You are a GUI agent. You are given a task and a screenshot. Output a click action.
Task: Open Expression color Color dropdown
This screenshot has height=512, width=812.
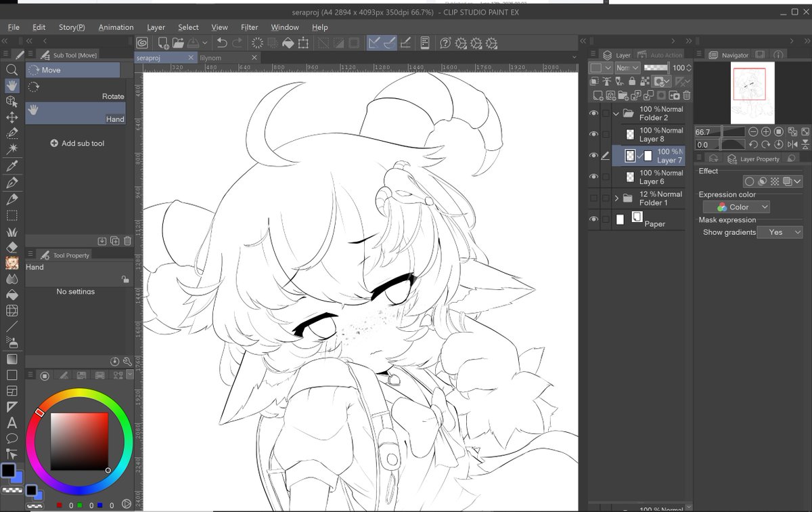pyautogui.click(x=736, y=207)
